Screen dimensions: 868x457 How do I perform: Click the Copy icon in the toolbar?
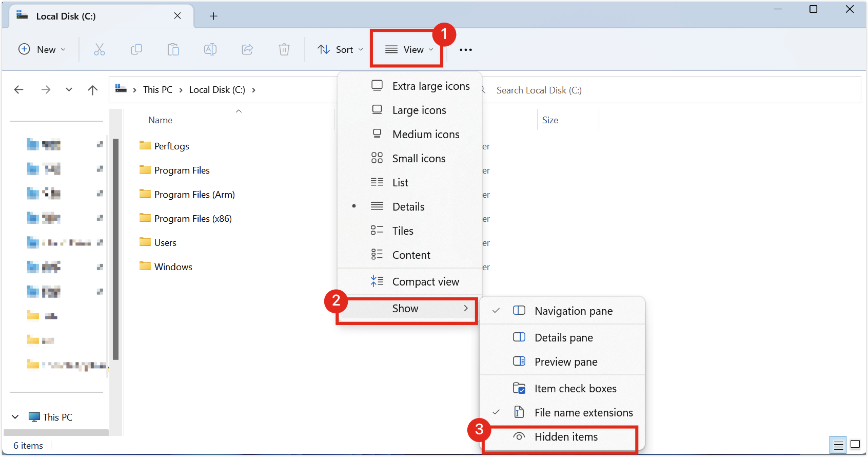136,50
